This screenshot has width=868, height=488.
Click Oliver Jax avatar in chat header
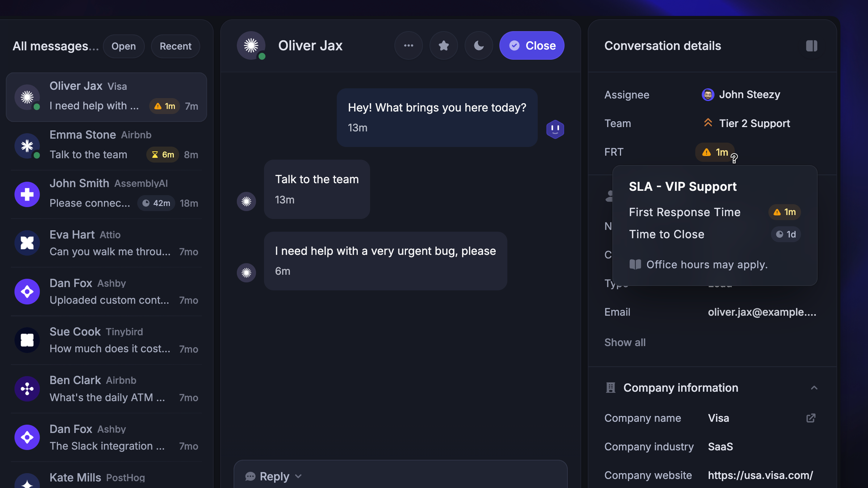pos(251,46)
